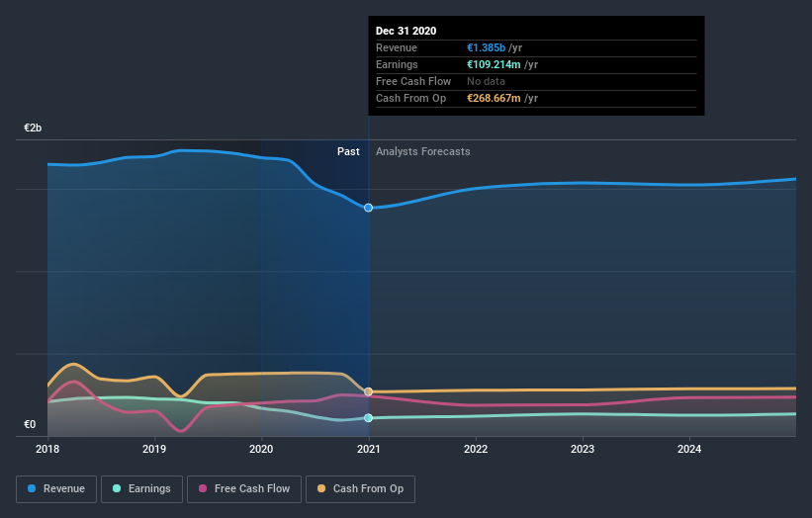
Task: Click the €109.214m earnings value in tooltip
Action: [494, 64]
